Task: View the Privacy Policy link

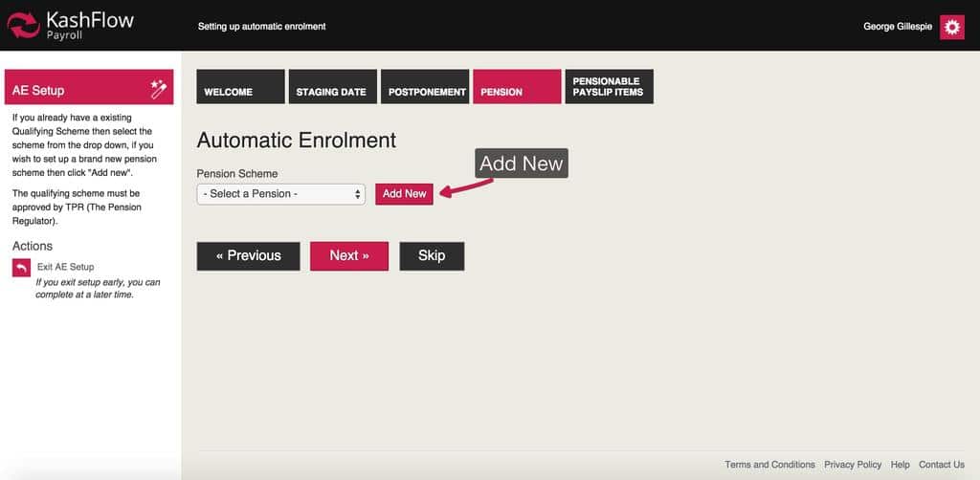Action: [853, 465]
